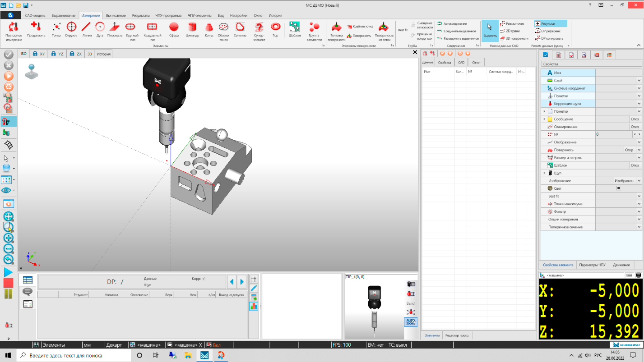Click the zoom out magnifier in left toolbar
The height and width of the screenshot is (362, 644).
(9, 248)
